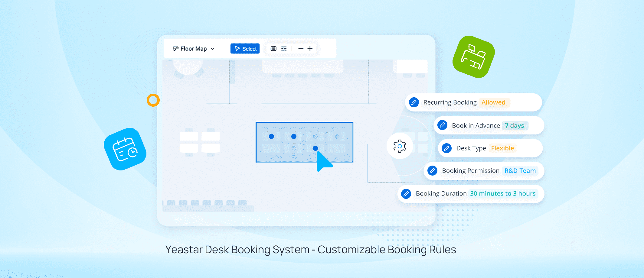Zoom out with the minus icon
The width and height of the screenshot is (644, 278).
301,49
